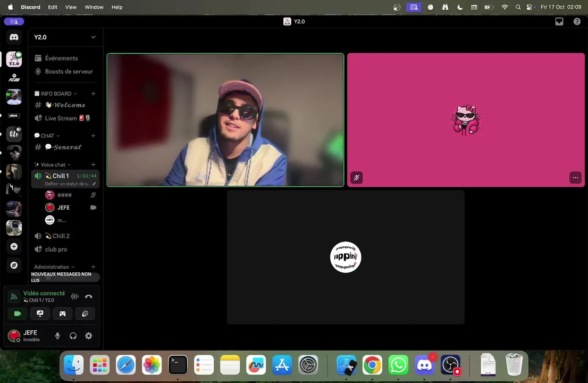The height and width of the screenshot is (383, 588).
Task: Click the Vidéo connecté status text
Action: 44,293
